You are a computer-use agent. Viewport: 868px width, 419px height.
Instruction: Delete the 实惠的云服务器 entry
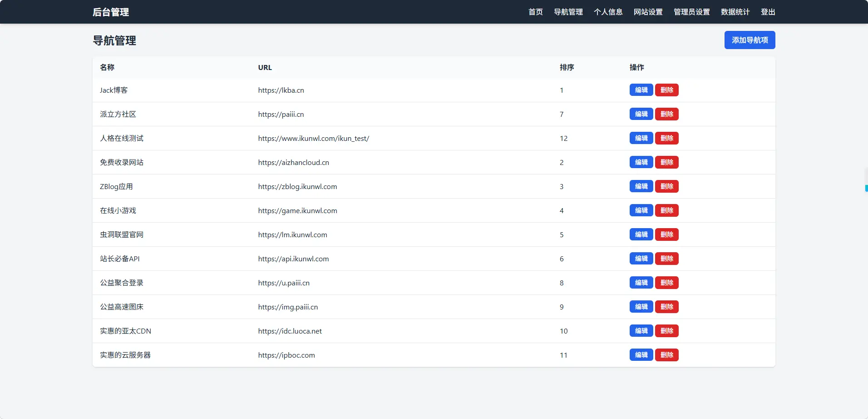[666, 355]
